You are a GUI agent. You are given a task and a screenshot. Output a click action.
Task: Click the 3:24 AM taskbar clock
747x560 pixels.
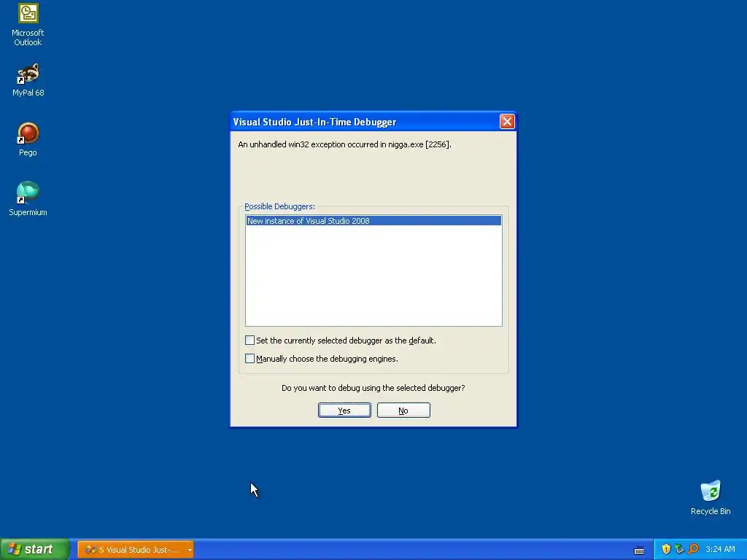(x=720, y=549)
